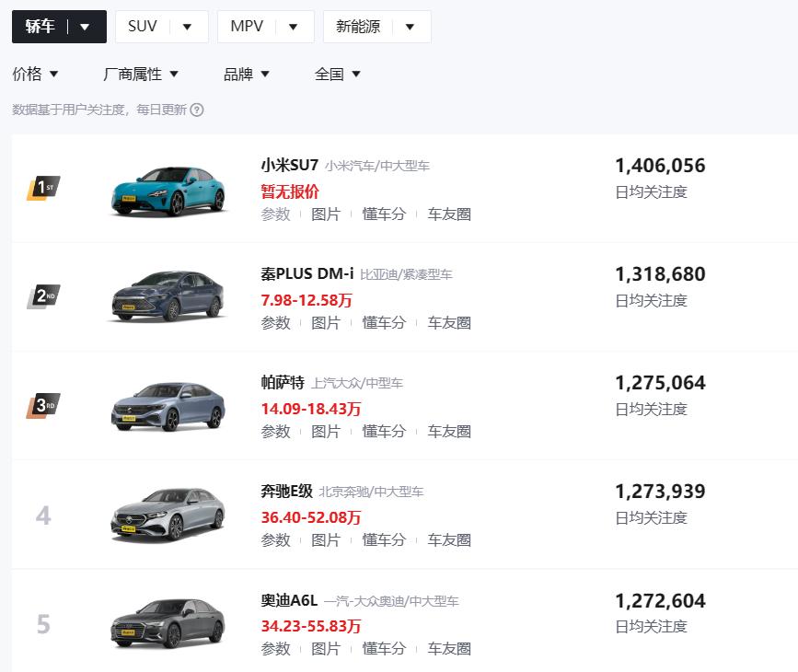Screen dimensions: 798x672
Task: Open the 秦PLUS DM-i car image
Action: click(x=168, y=296)
